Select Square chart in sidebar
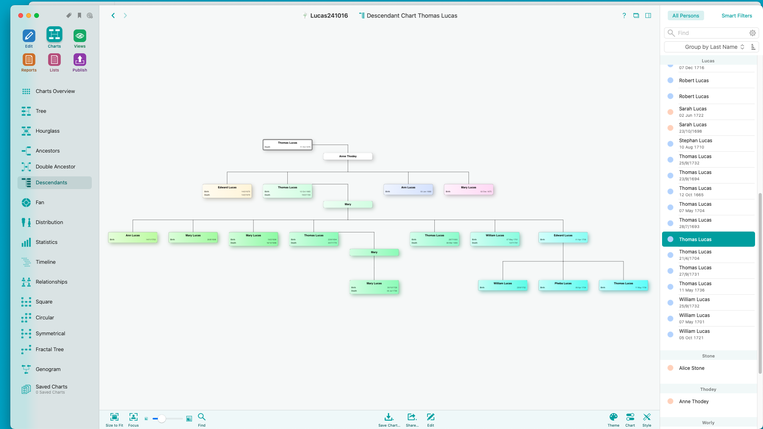763x429 pixels. pyautogui.click(x=54, y=302)
